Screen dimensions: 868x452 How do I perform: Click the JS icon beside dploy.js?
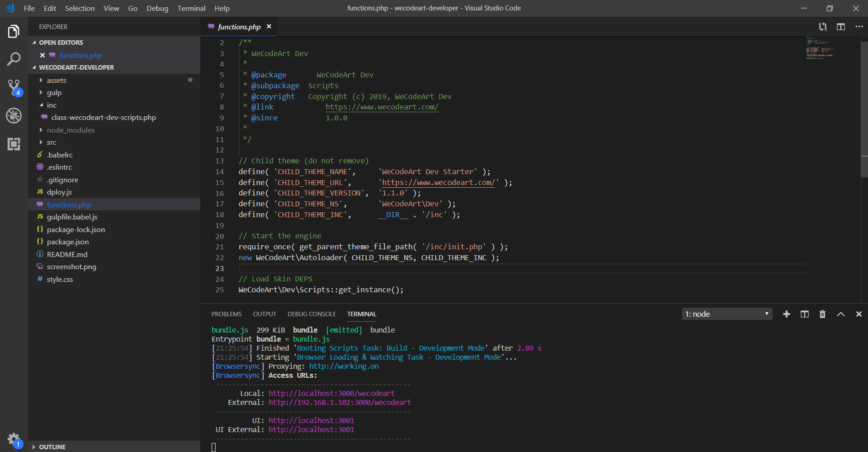click(40, 192)
